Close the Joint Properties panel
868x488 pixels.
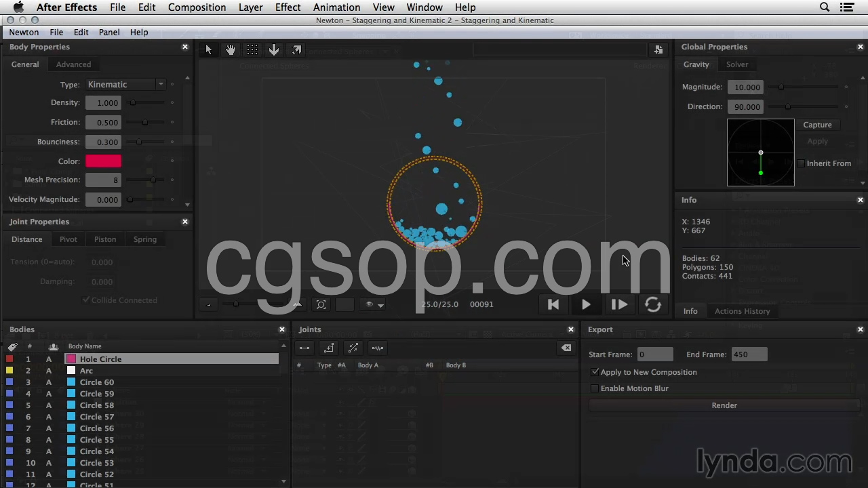(185, 222)
